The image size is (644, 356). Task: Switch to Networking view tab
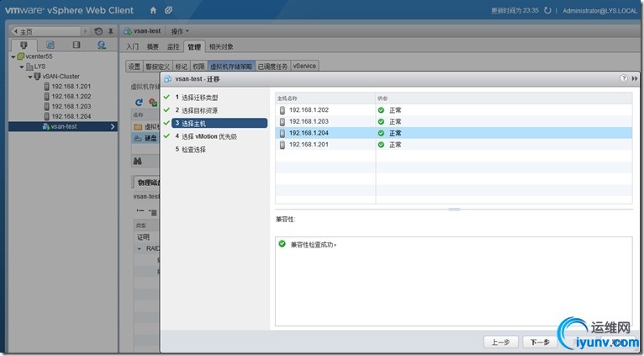[x=102, y=45]
